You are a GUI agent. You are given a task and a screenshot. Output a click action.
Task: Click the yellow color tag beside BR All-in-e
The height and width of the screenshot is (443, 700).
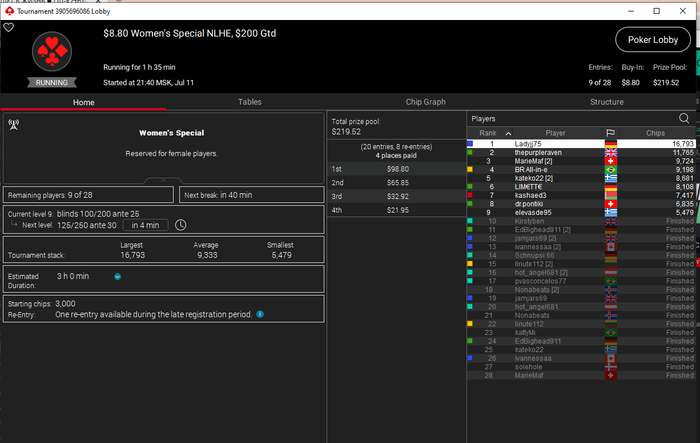[470, 170]
